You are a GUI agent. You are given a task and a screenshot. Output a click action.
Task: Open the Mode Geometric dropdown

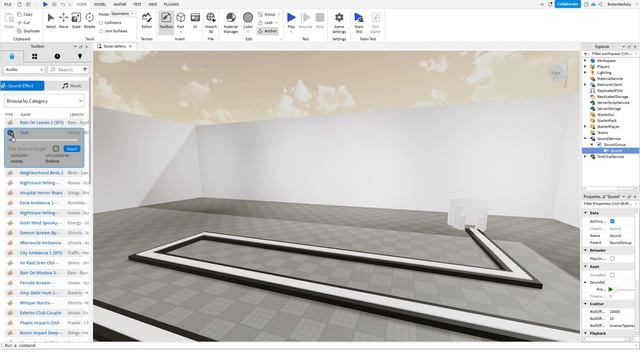[122, 14]
